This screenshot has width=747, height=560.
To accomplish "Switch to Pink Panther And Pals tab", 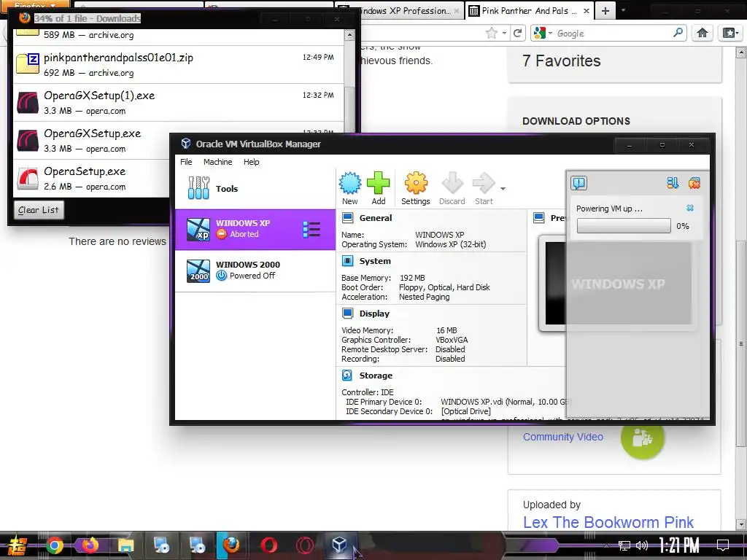I will click(x=530, y=10).
